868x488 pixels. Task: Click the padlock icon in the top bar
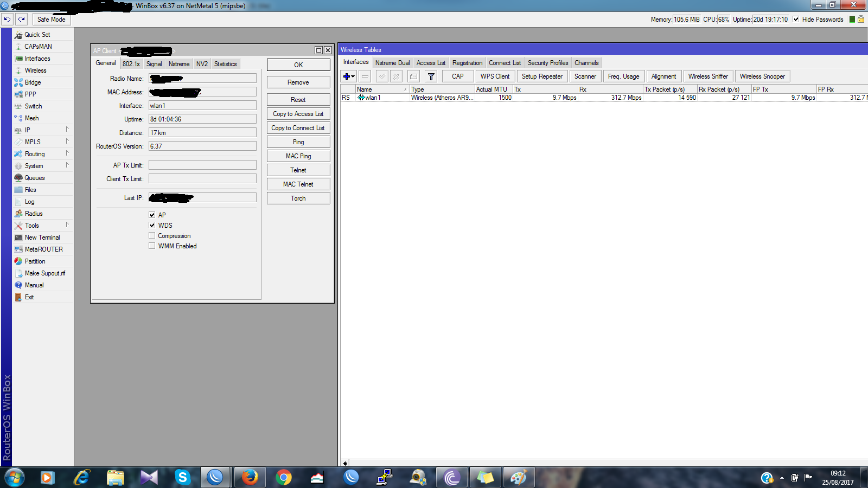tap(860, 20)
